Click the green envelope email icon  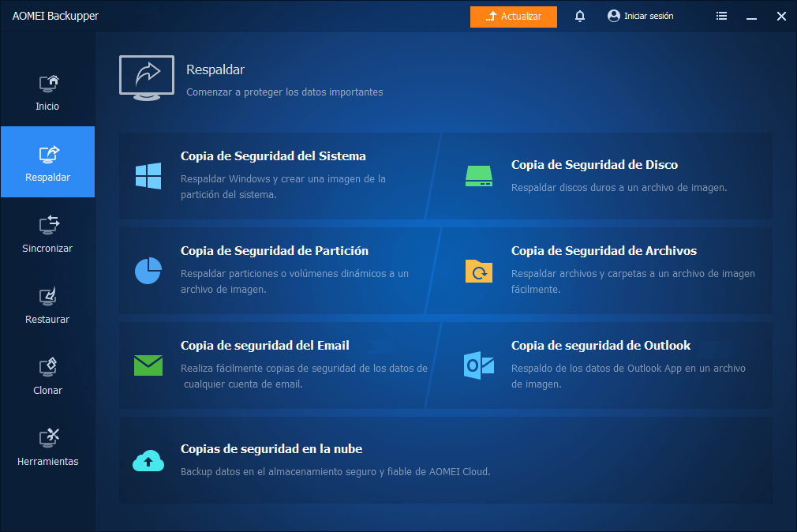tap(148, 365)
